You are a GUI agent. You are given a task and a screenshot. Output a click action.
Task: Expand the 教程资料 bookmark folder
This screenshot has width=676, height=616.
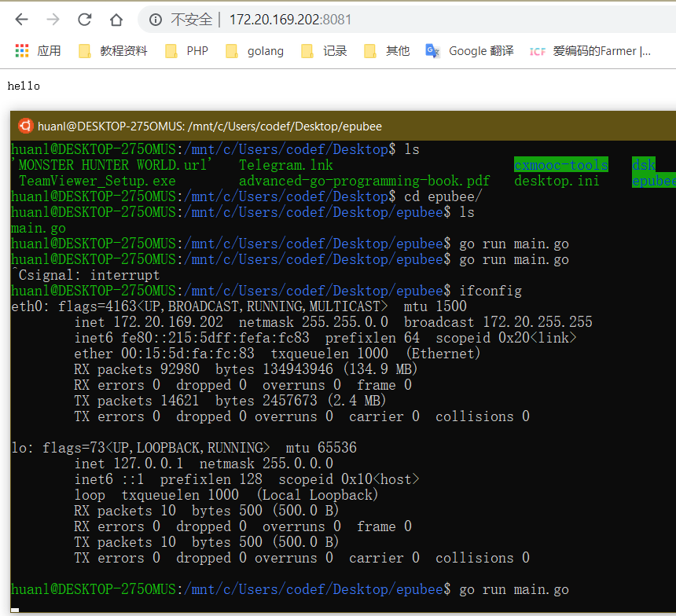[x=114, y=51]
